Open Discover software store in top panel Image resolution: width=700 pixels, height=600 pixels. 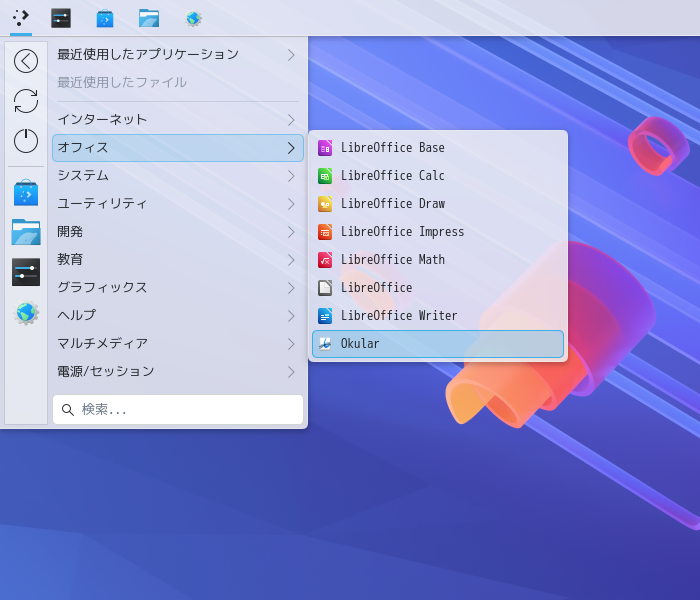(x=105, y=18)
